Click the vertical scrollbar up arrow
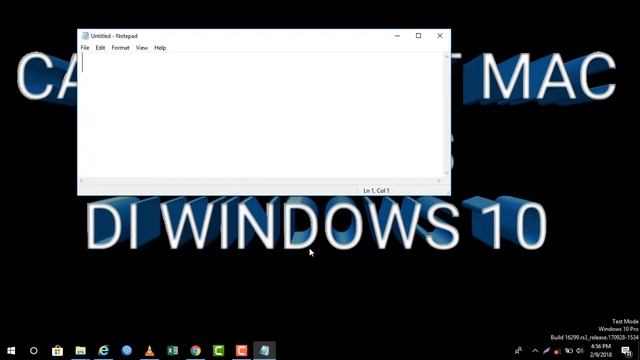Screen dimensions: 640x360 pos(447,56)
